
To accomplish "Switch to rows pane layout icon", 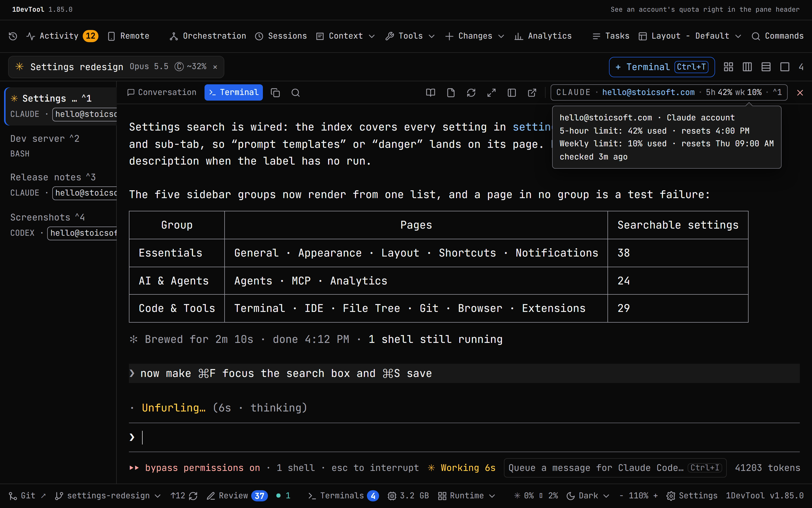I will tap(766, 67).
